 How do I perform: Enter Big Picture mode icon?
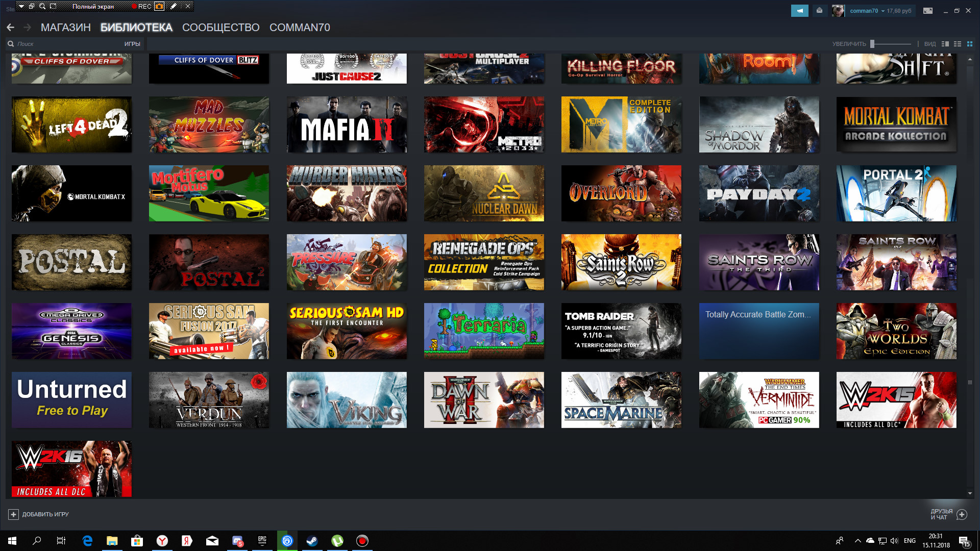click(928, 11)
